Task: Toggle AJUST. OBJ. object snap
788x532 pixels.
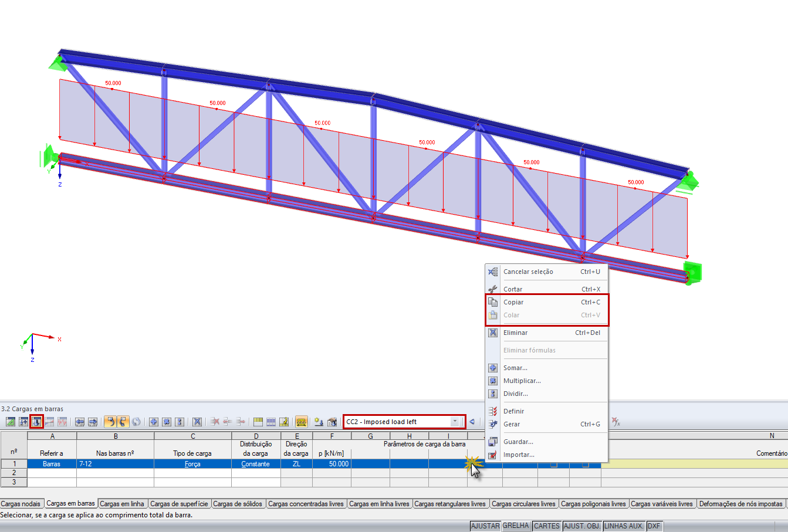Action: coord(582,526)
